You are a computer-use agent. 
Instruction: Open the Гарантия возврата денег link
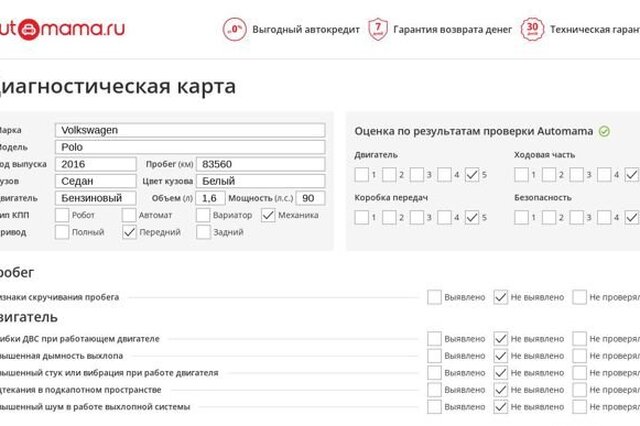click(x=452, y=30)
